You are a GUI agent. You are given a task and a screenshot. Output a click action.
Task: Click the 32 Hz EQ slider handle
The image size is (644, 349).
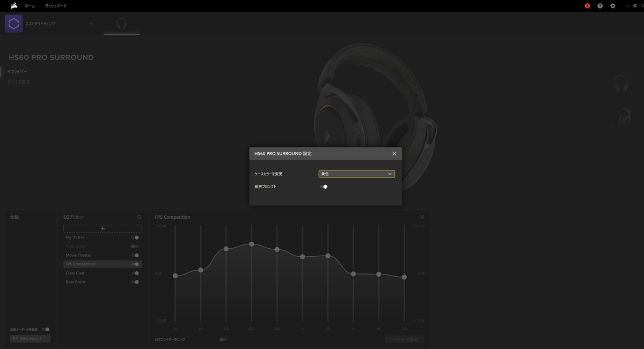coord(175,276)
